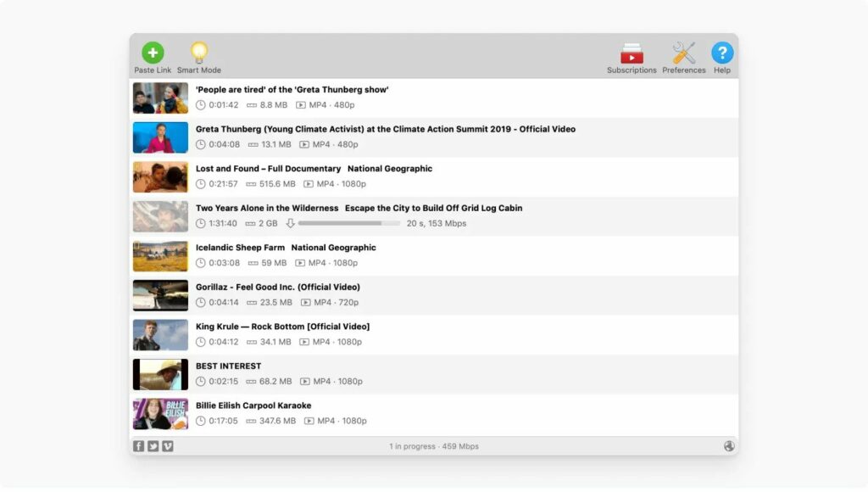This screenshot has width=868, height=492.
Task: Click the 2 GB size value
Action: (x=268, y=223)
